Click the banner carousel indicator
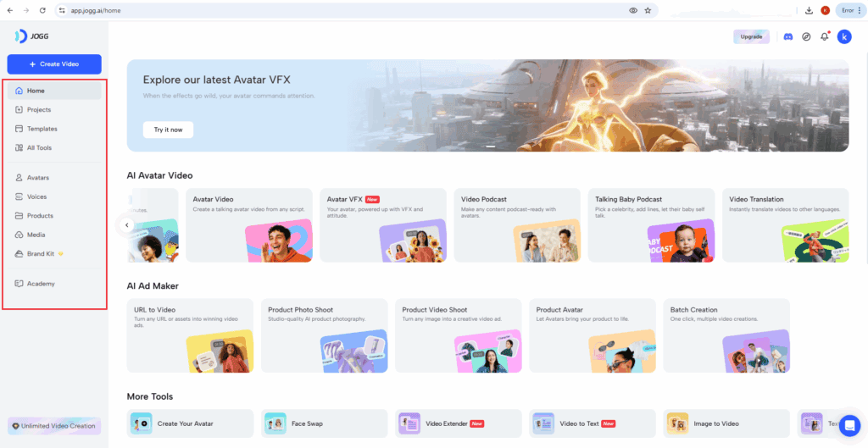Image resolution: width=868 pixels, height=448 pixels. (x=489, y=146)
